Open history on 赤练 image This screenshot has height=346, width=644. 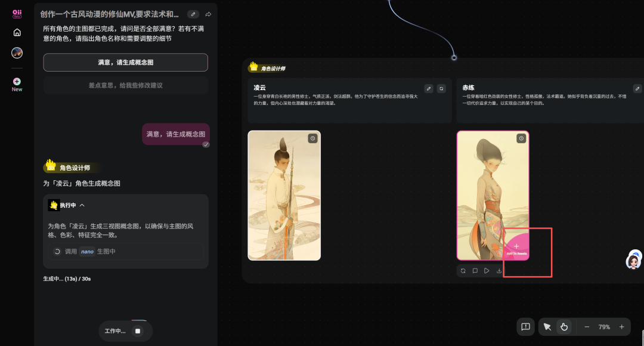[x=521, y=138]
